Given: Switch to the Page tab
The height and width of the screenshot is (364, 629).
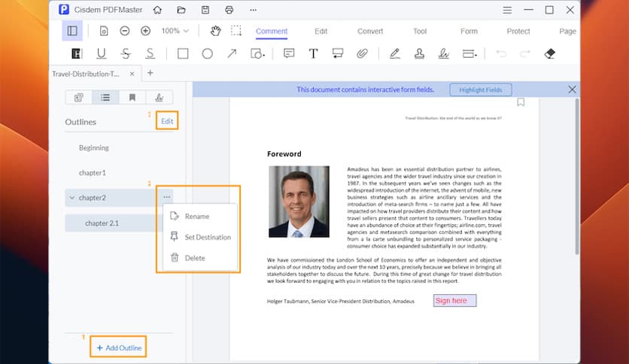Looking at the screenshot, I should pyautogui.click(x=567, y=32).
